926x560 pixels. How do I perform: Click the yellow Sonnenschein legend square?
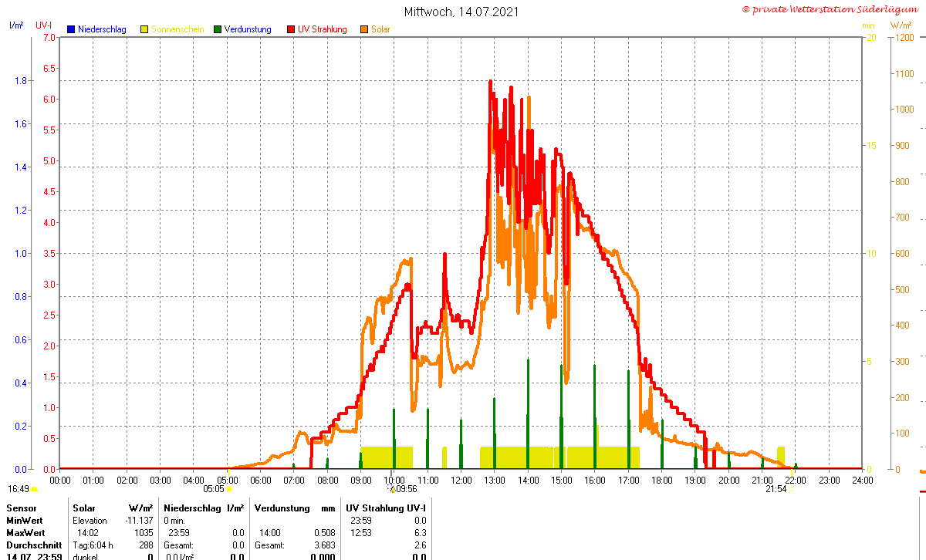tap(144, 29)
